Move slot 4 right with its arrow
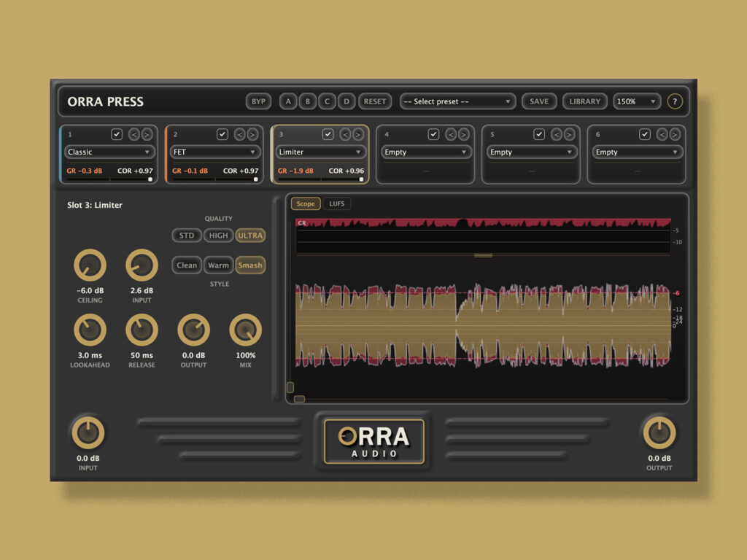Image resolution: width=747 pixels, height=560 pixels. (x=463, y=135)
